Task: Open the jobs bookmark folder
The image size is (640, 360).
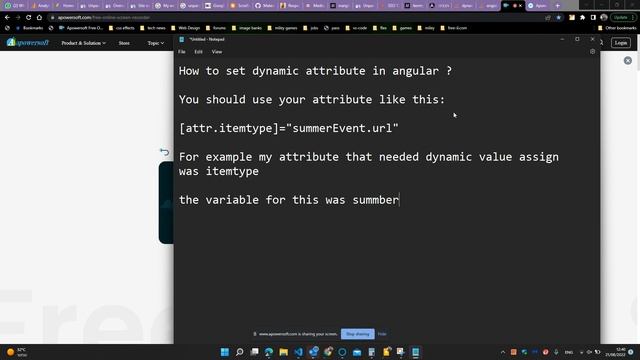Action: 311,28
